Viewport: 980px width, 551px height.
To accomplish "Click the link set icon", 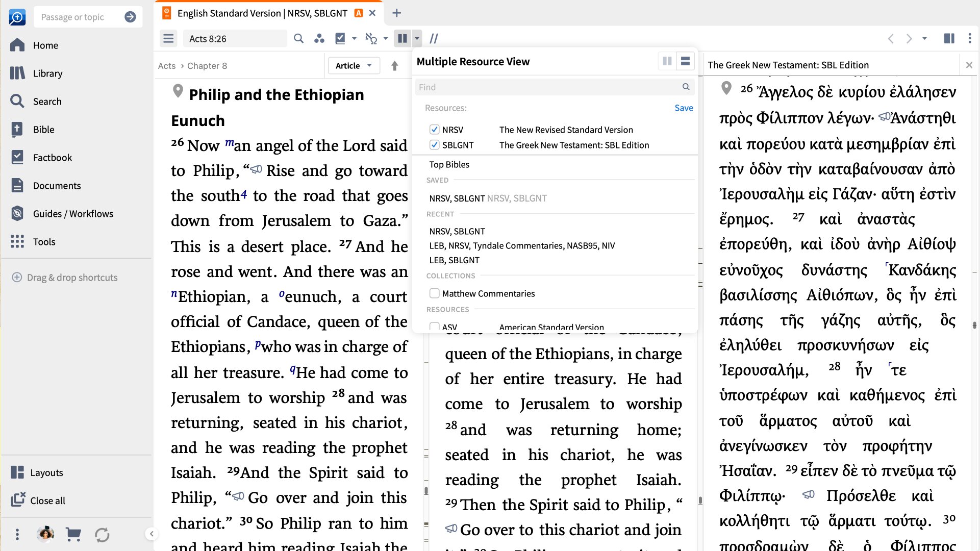I will (x=371, y=38).
